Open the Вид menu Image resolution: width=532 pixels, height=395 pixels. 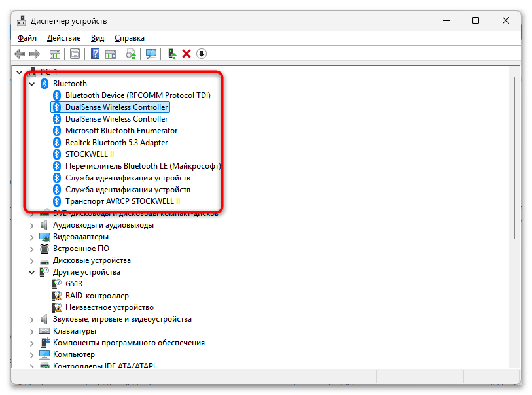pos(98,38)
